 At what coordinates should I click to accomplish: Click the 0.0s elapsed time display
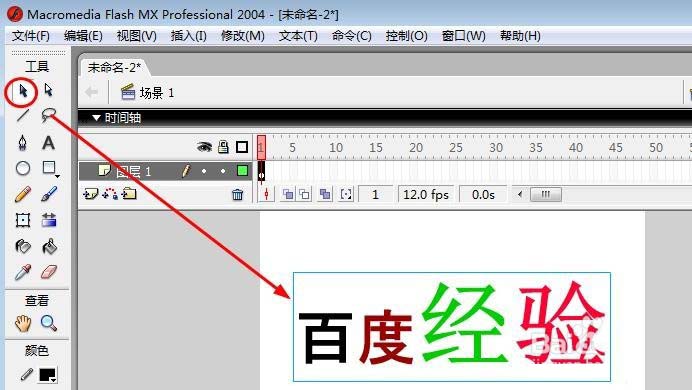[x=483, y=195]
